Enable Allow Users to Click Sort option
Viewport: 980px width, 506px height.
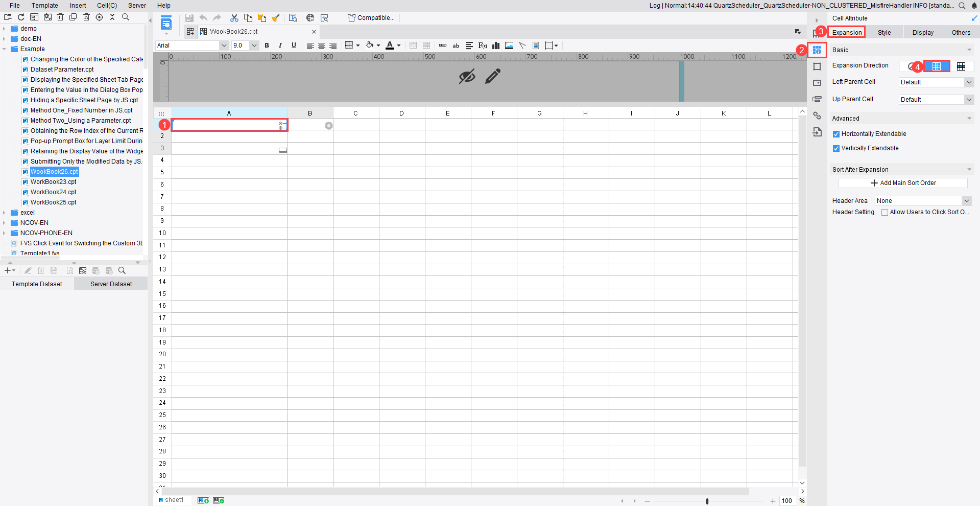point(885,212)
